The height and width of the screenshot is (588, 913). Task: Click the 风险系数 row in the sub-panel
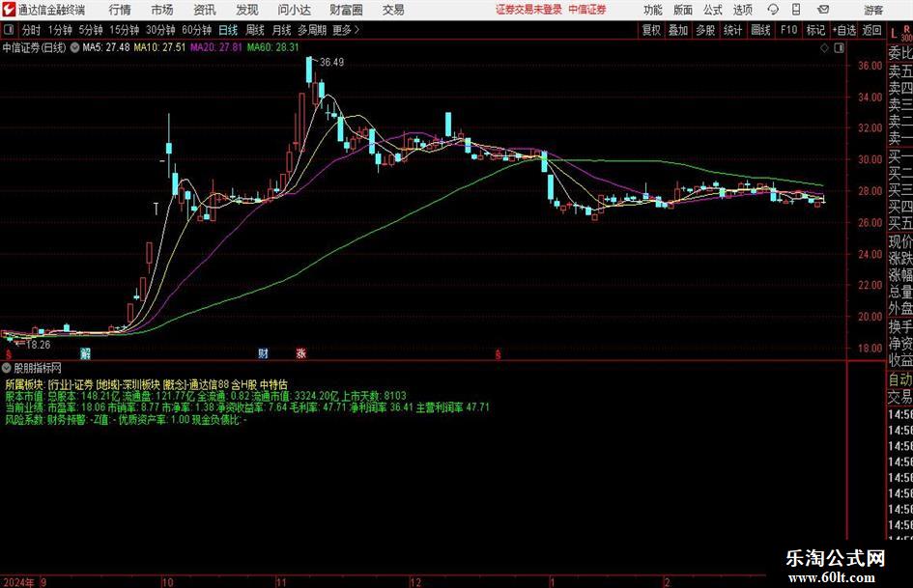tap(126, 420)
